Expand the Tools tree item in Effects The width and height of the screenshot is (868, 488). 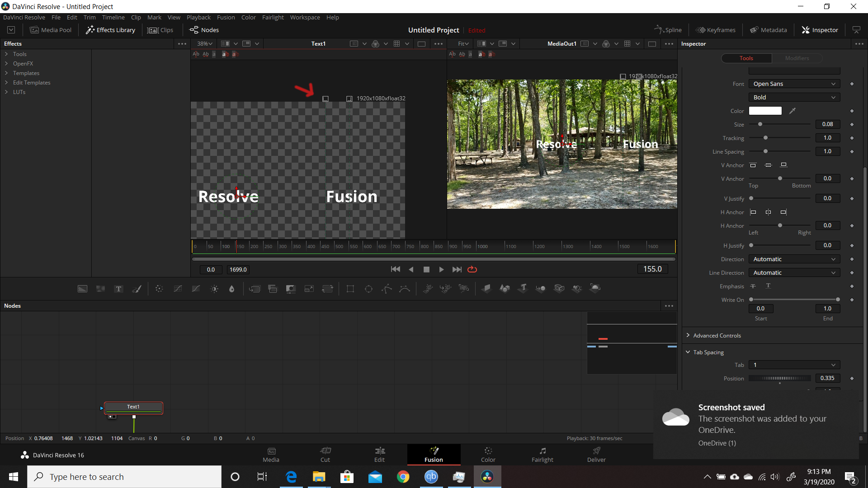coord(6,54)
